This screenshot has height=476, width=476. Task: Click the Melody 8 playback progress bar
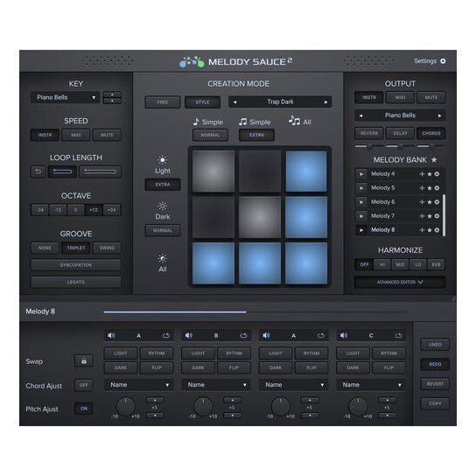(255, 311)
